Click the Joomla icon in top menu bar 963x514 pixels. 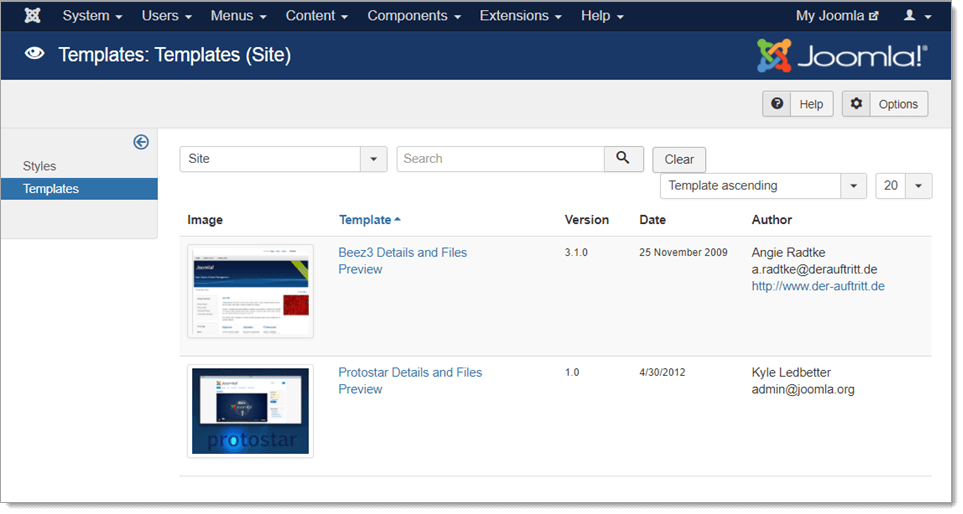click(x=33, y=15)
